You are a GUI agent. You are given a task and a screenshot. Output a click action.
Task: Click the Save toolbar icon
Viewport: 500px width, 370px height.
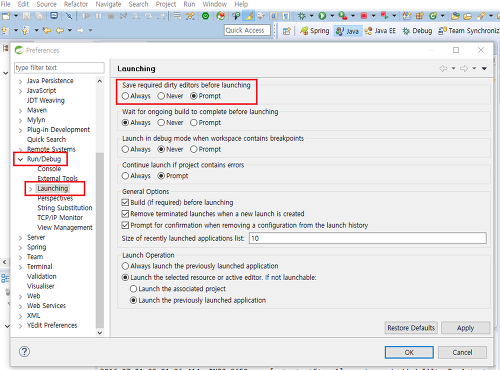[x=26, y=16]
